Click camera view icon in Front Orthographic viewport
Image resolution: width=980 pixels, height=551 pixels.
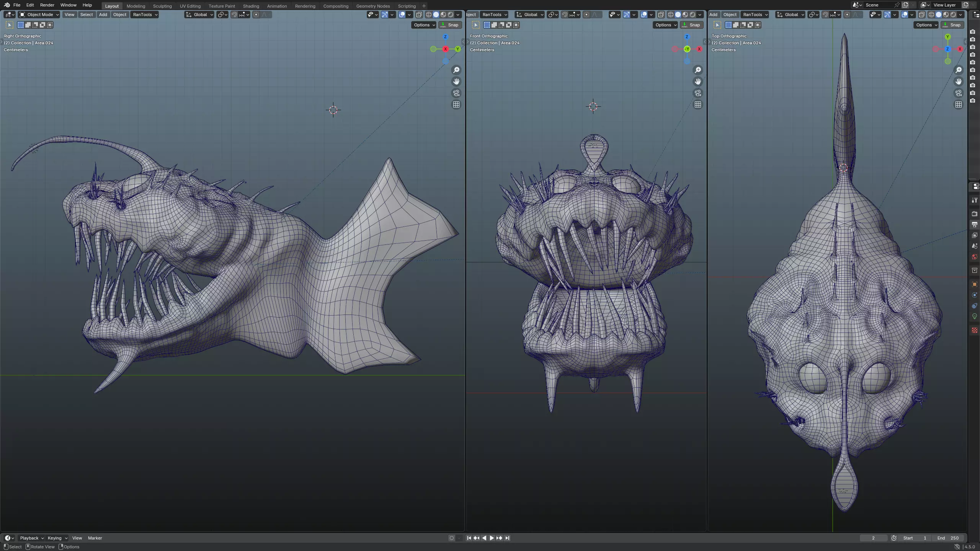click(698, 93)
